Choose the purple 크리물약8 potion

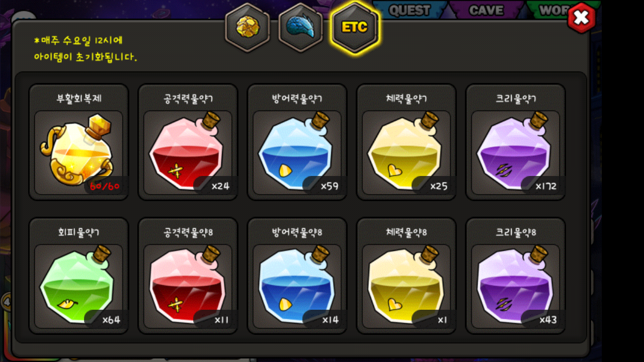[x=516, y=276]
